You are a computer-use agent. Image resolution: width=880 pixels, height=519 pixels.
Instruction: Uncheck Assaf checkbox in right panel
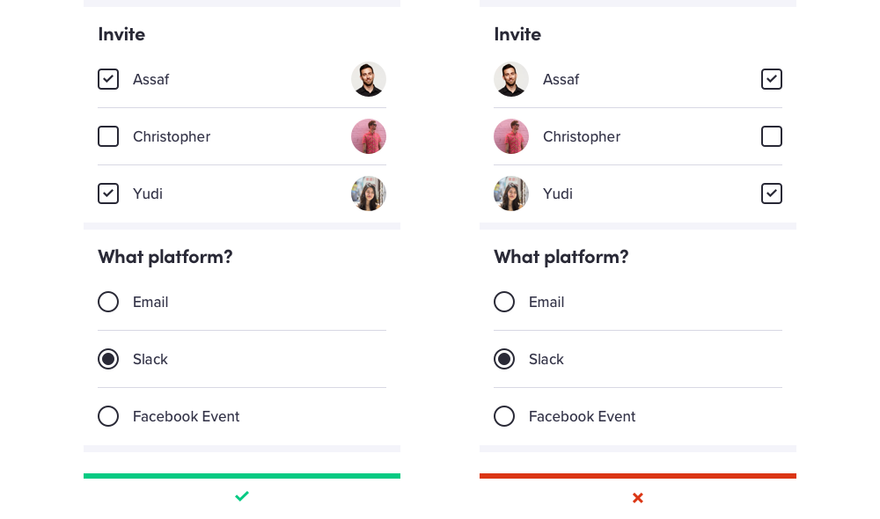point(771,79)
